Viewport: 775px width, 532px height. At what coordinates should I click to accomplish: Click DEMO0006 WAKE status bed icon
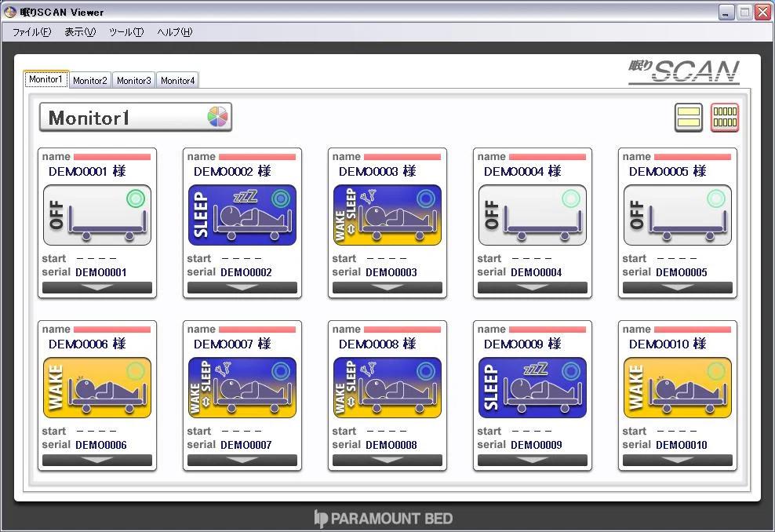(x=97, y=388)
